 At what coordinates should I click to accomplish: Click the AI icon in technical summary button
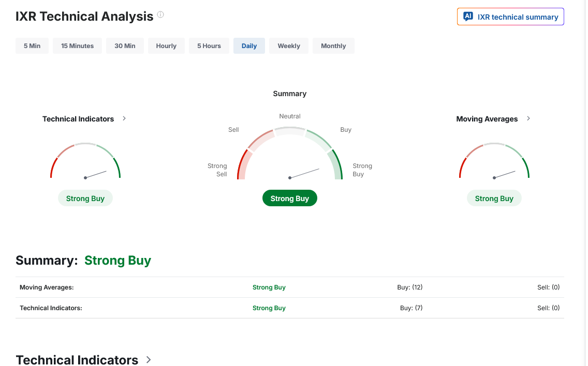tap(468, 16)
